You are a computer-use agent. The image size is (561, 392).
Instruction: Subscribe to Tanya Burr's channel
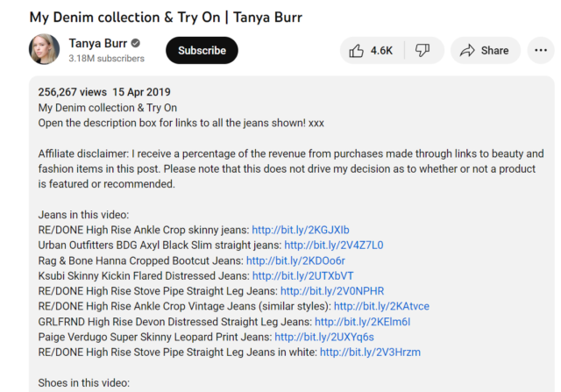point(202,50)
